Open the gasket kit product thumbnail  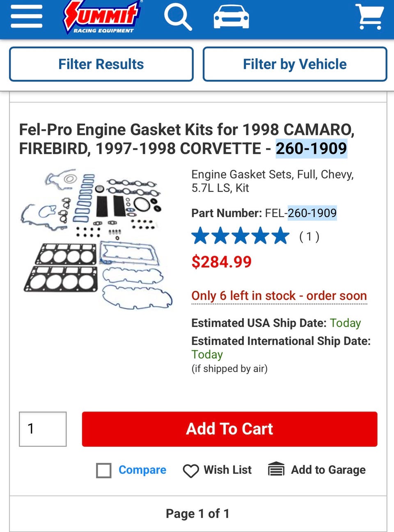click(96, 239)
